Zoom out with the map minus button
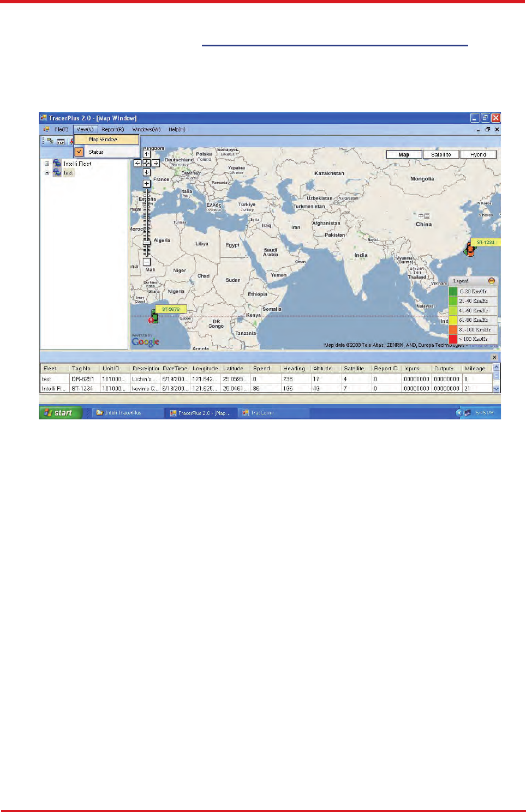This screenshot has width=526, height=812. 146,262
